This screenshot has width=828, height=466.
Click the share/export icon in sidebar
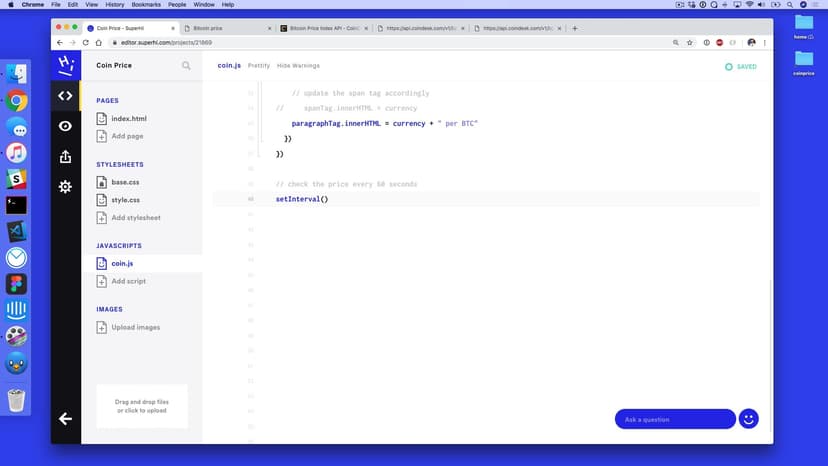pyautogui.click(x=65, y=156)
